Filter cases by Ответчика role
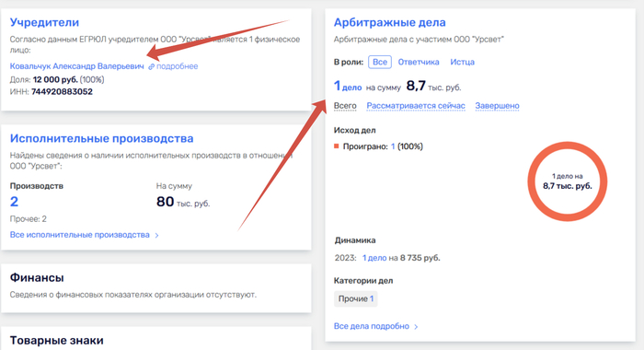 click(418, 62)
